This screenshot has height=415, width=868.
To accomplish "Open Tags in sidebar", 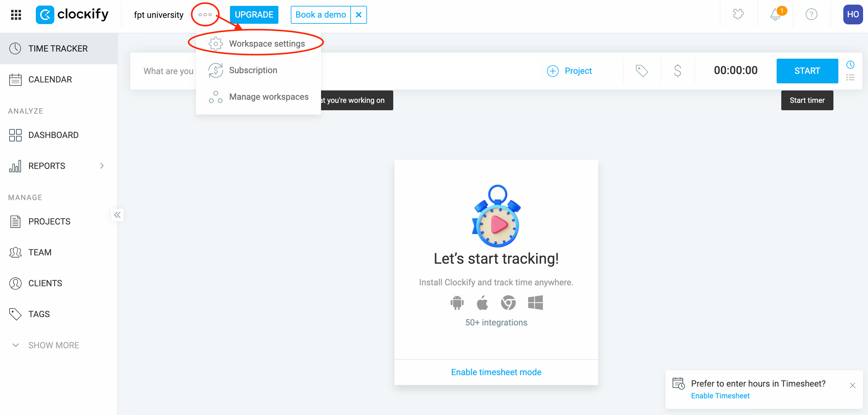I will coord(59,314).
